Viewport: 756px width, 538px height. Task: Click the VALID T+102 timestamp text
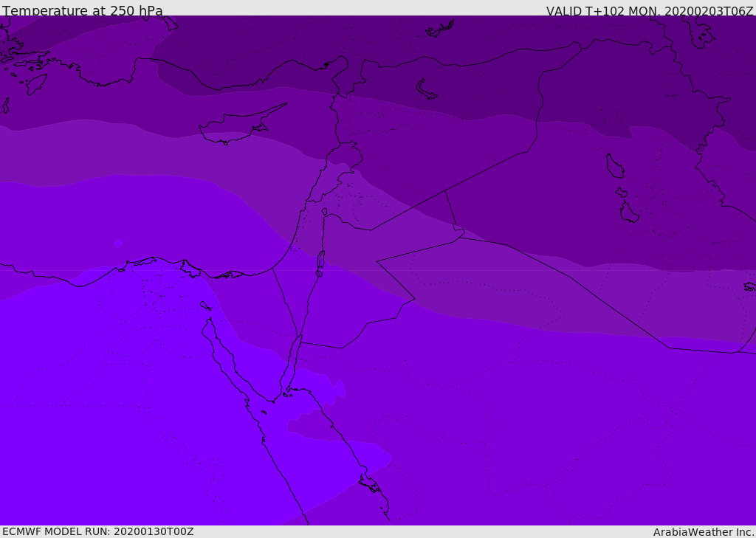649,11
